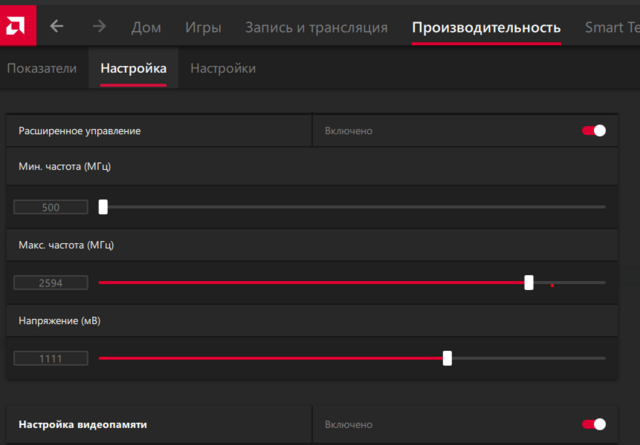This screenshot has height=445, width=640.
Task: Click the Макс. частота slider handle
Action: tap(529, 283)
